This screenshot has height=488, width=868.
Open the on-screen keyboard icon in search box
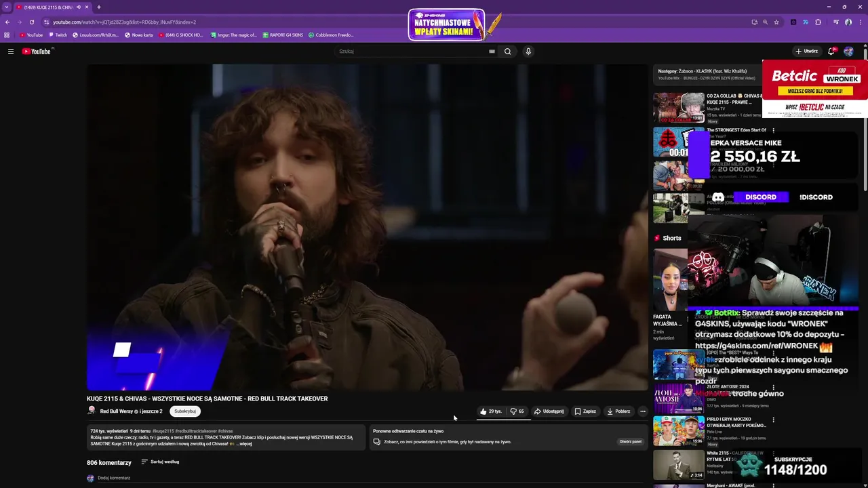pos(492,52)
